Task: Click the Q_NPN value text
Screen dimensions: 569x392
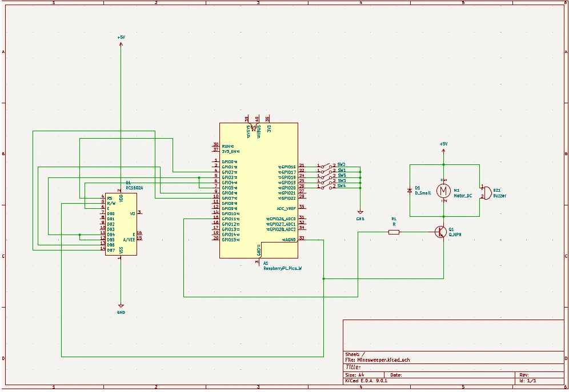Action: tap(455, 235)
